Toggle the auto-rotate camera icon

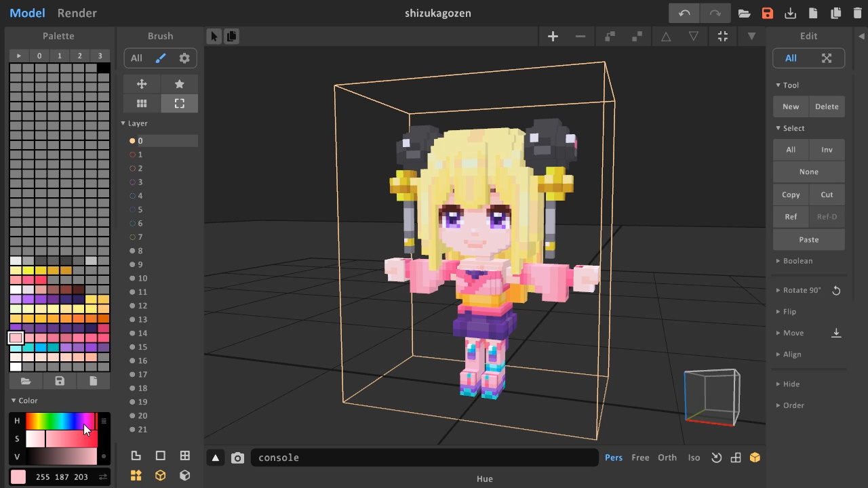[x=717, y=458]
